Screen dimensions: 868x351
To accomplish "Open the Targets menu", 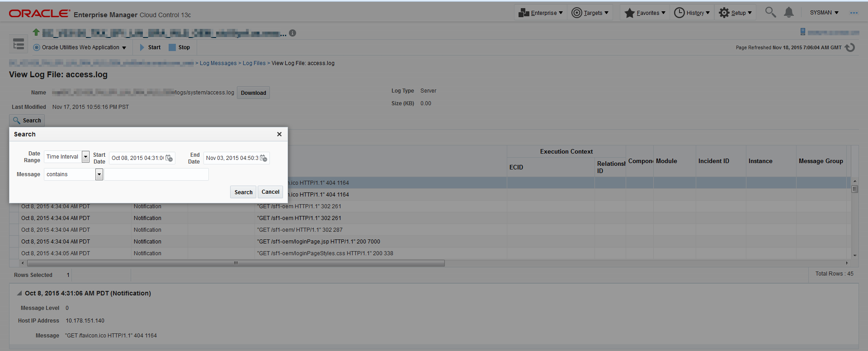I will [590, 13].
